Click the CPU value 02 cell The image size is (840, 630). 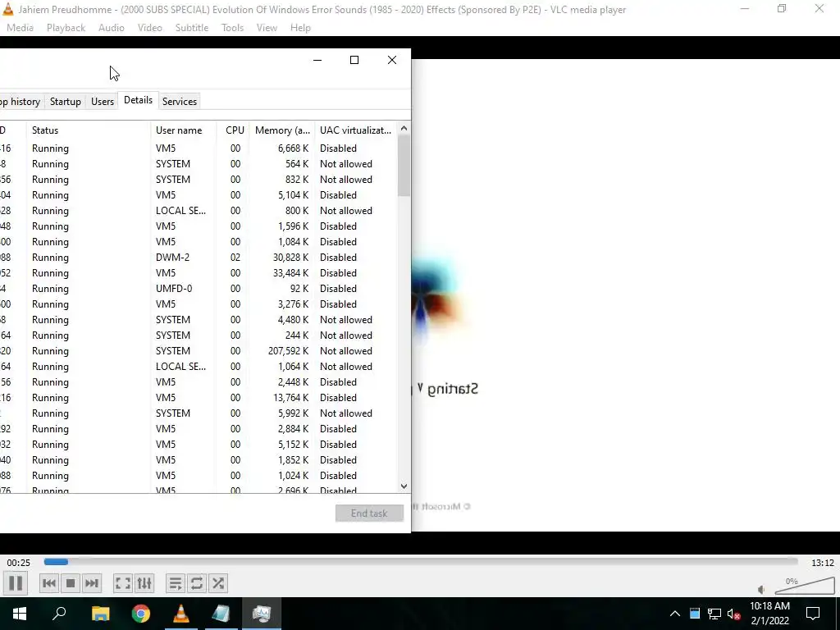pos(235,257)
